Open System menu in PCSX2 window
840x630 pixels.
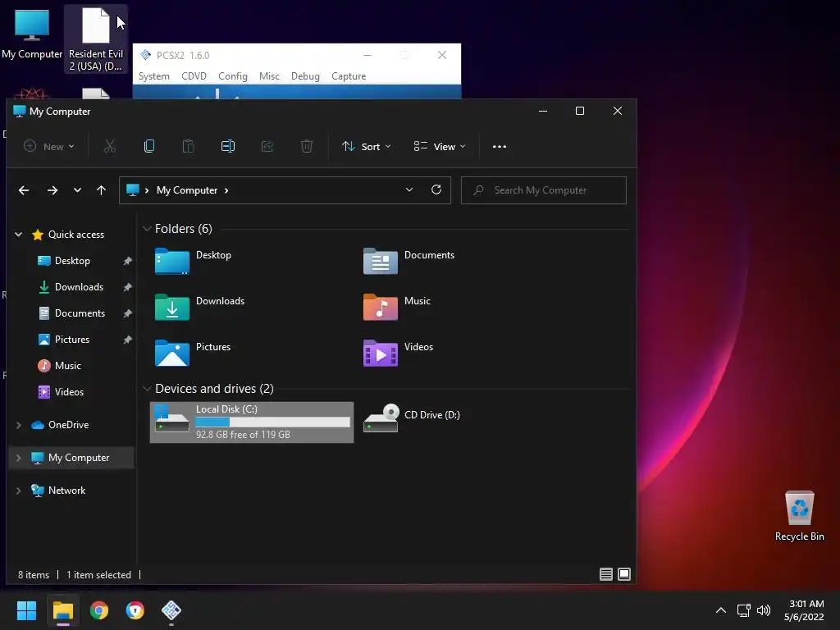click(153, 76)
